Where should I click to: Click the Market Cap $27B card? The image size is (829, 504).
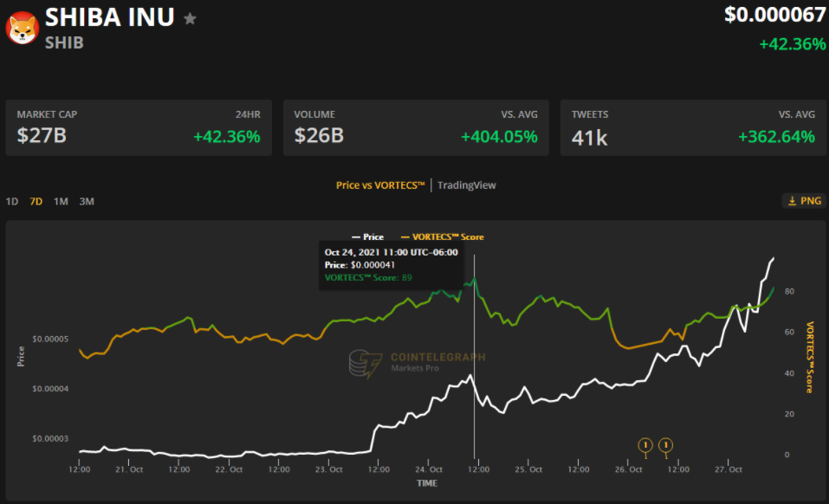click(x=139, y=128)
